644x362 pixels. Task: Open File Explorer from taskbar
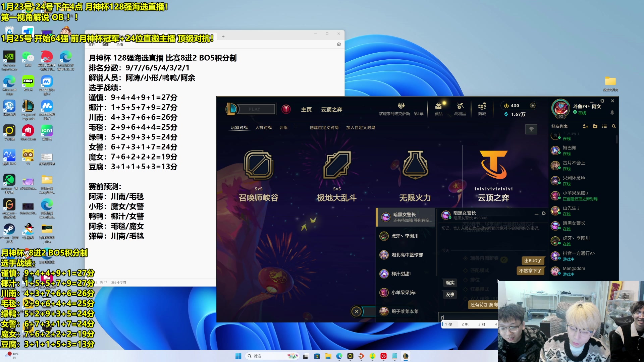tap(328, 356)
